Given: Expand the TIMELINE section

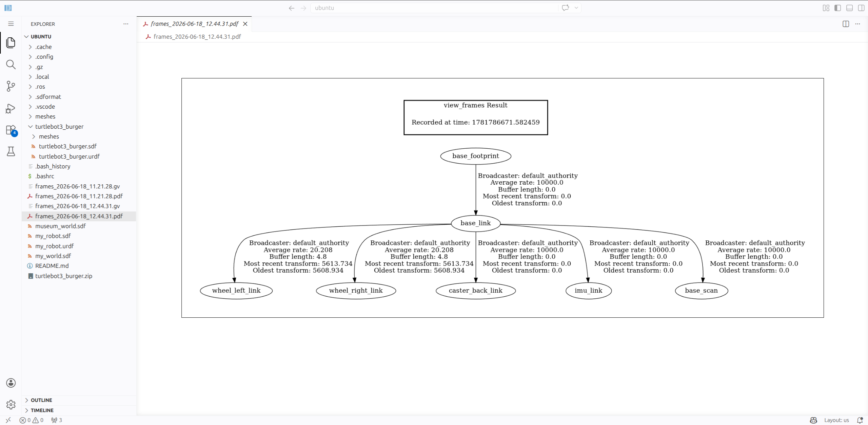Looking at the screenshot, I should (x=79, y=410).
